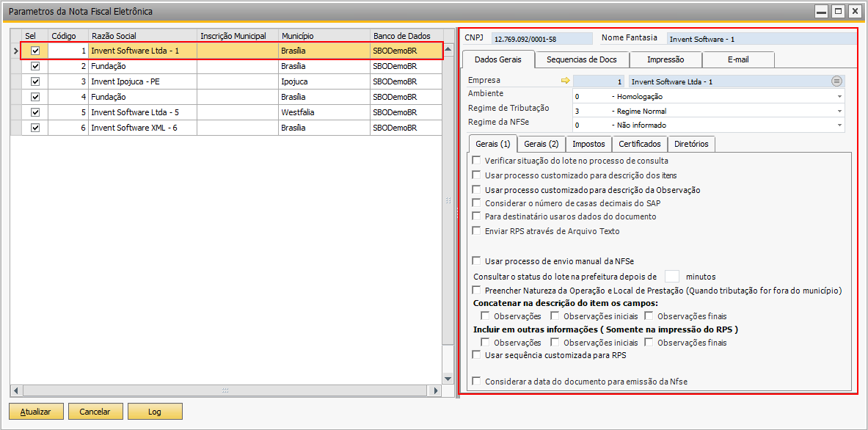Check Observações under Concatenar na descrição do item
The image size is (868, 430).
pyautogui.click(x=485, y=316)
